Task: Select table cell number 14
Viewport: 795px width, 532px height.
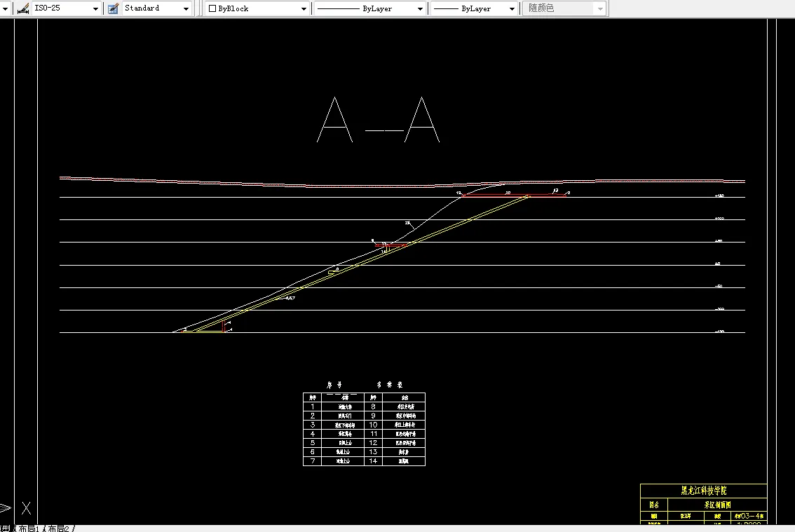Action: point(373,461)
